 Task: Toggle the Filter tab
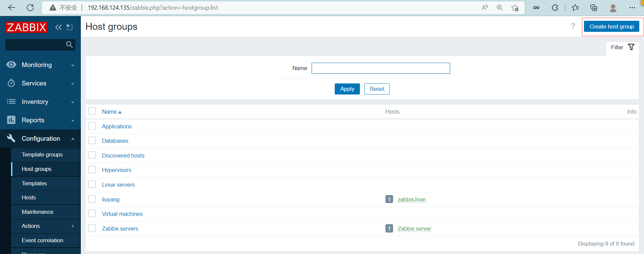tap(622, 47)
